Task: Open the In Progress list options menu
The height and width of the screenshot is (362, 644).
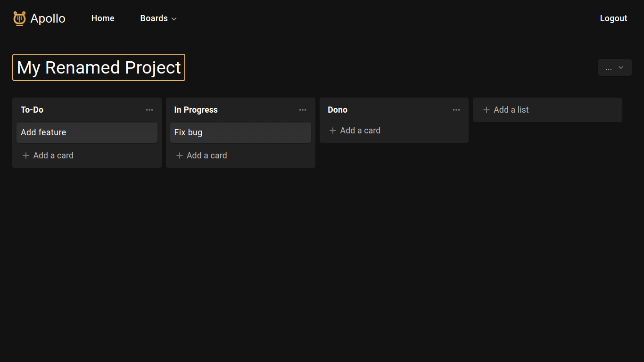Action: [x=303, y=110]
